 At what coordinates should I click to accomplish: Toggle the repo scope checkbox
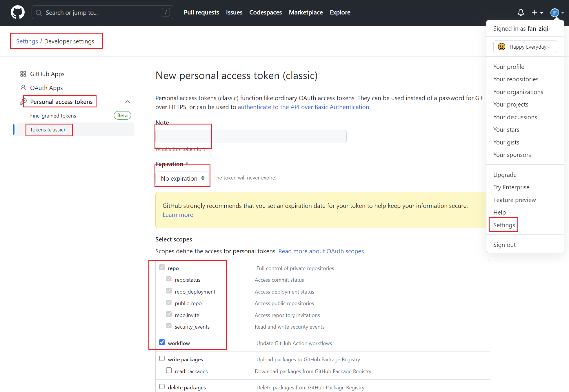point(162,267)
